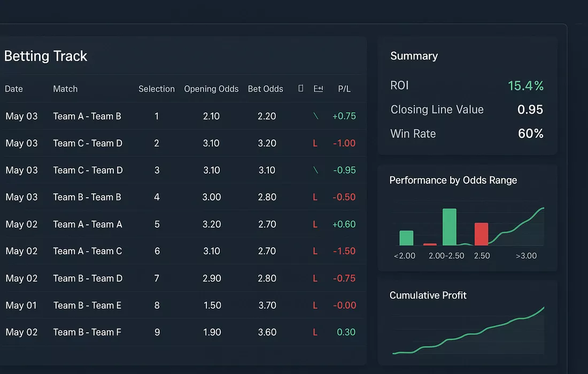Click the L result in selection 2 row

315,143
